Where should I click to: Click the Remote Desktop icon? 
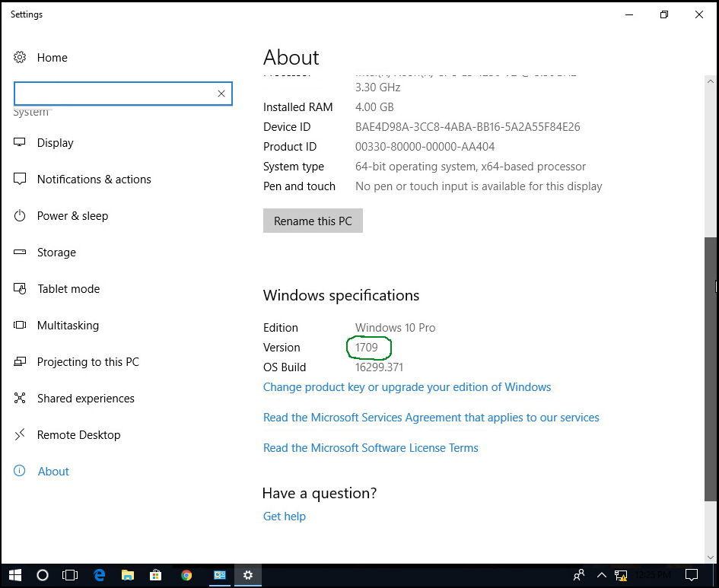[x=20, y=434]
